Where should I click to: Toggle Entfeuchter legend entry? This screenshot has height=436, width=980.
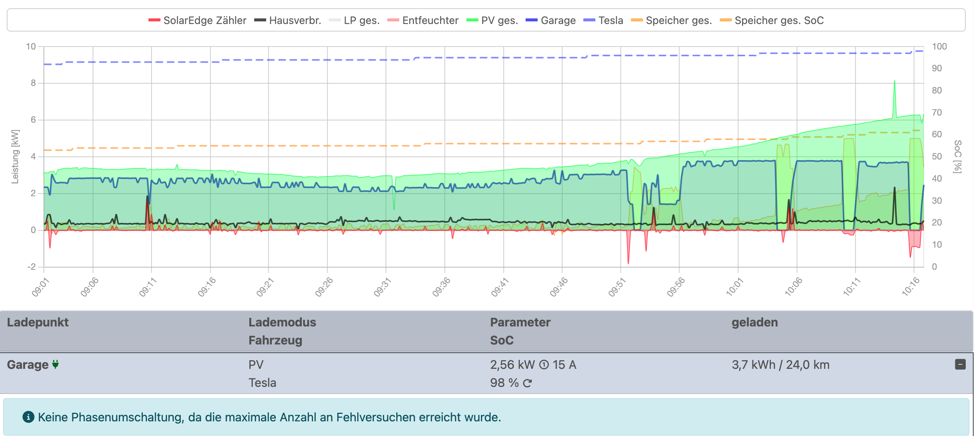point(430,21)
